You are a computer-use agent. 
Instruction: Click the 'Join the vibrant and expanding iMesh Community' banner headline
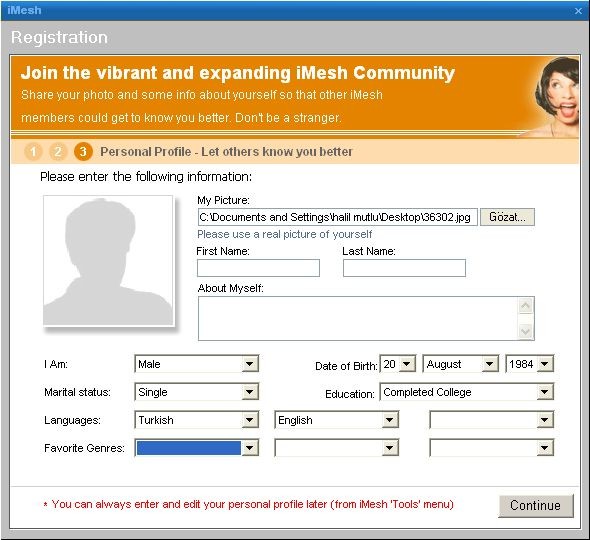click(x=238, y=73)
